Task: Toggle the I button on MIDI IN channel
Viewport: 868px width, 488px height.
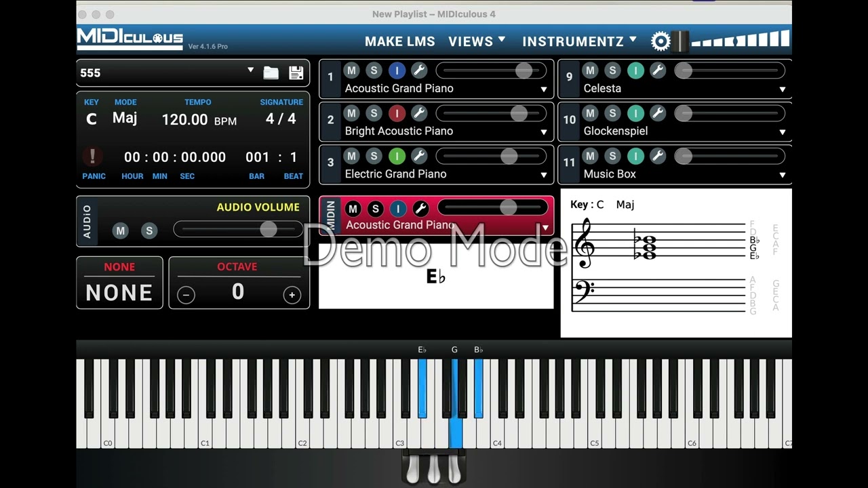Action: 398,208
